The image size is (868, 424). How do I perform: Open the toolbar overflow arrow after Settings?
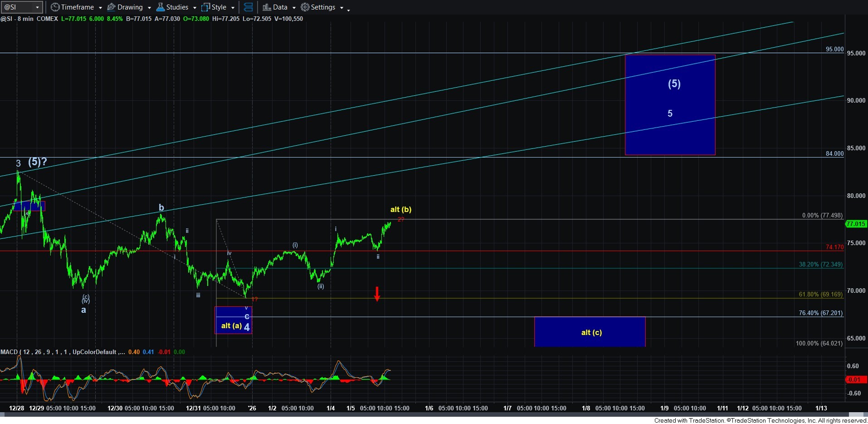[x=348, y=10]
